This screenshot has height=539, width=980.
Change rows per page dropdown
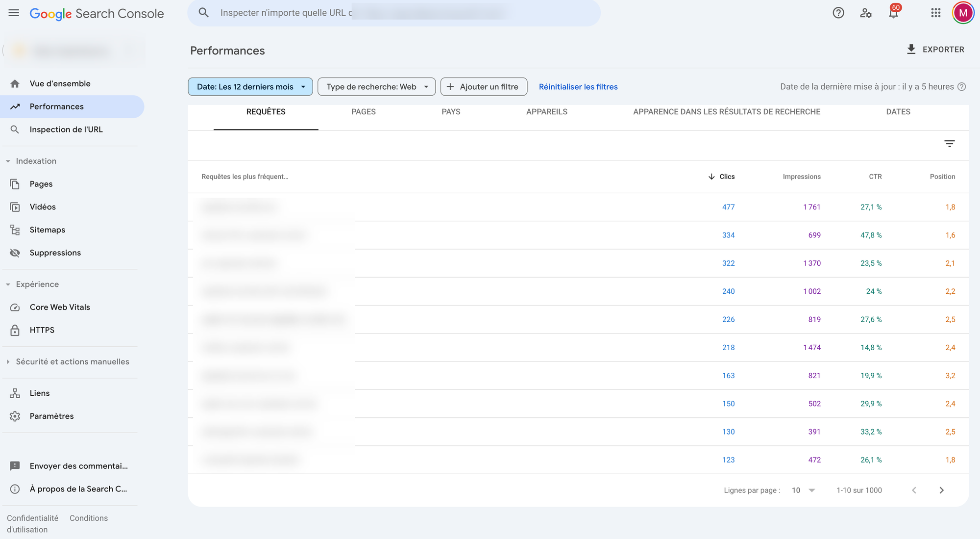tap(804, 490)
